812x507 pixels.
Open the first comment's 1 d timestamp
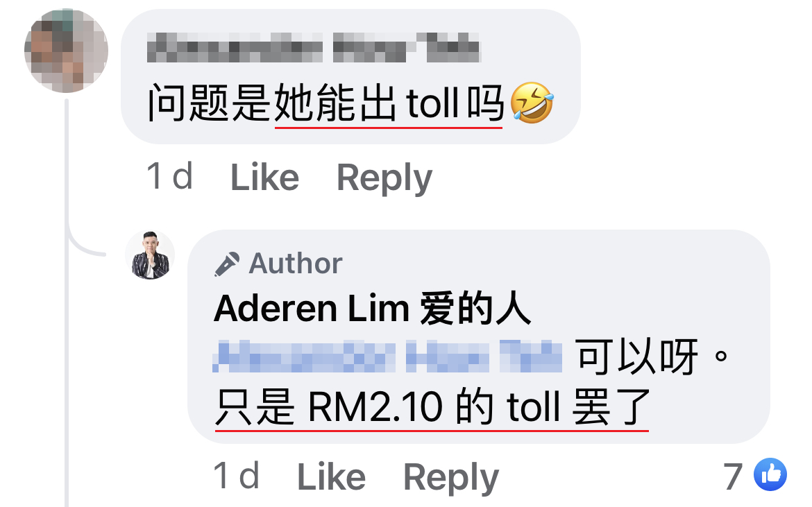170,176
